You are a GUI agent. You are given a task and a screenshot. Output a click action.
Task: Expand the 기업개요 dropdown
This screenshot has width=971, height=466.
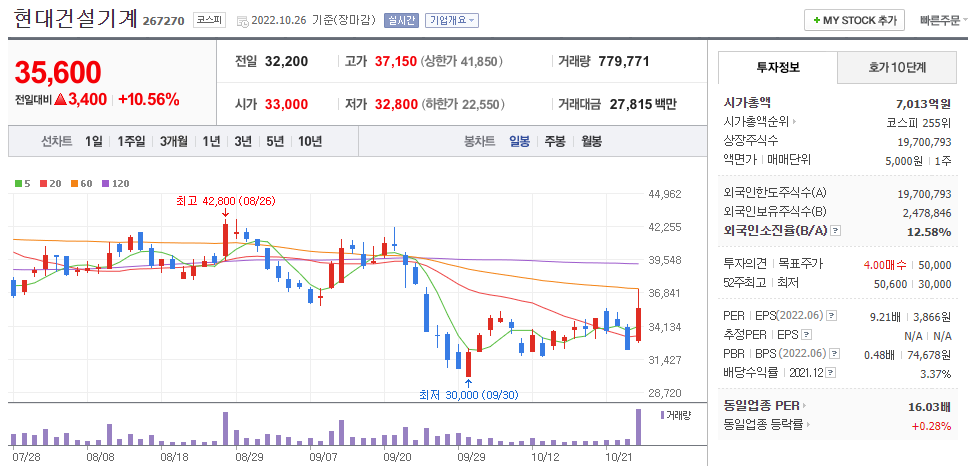coord(451,20)
